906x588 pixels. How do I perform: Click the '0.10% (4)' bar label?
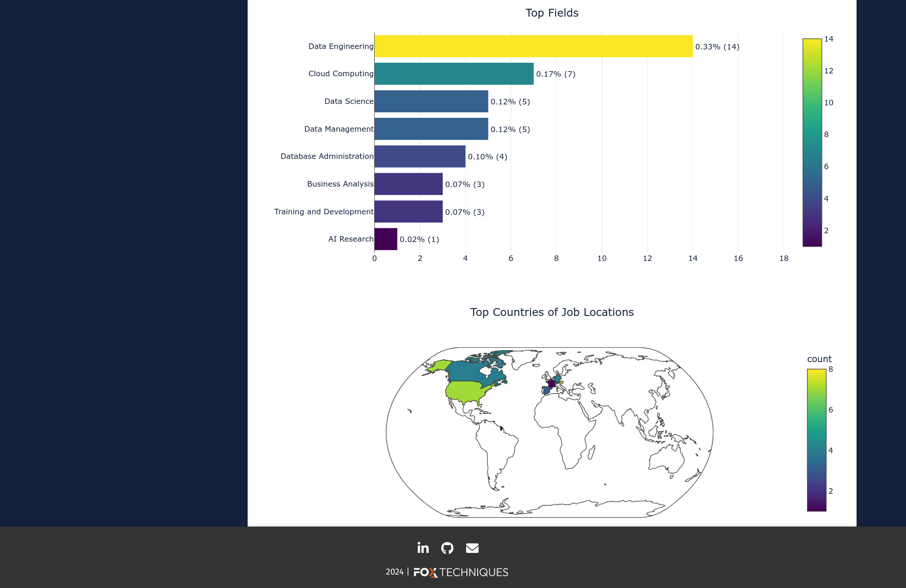tap(487, 157)
